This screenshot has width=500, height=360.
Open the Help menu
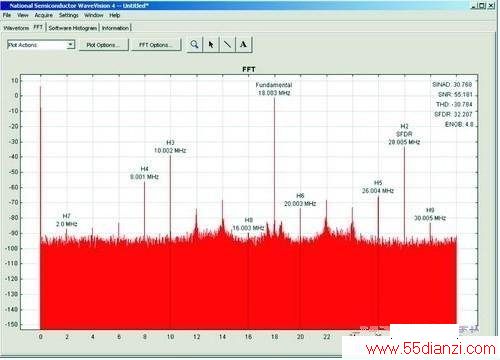pyautogui.click(x=115, y=15)
